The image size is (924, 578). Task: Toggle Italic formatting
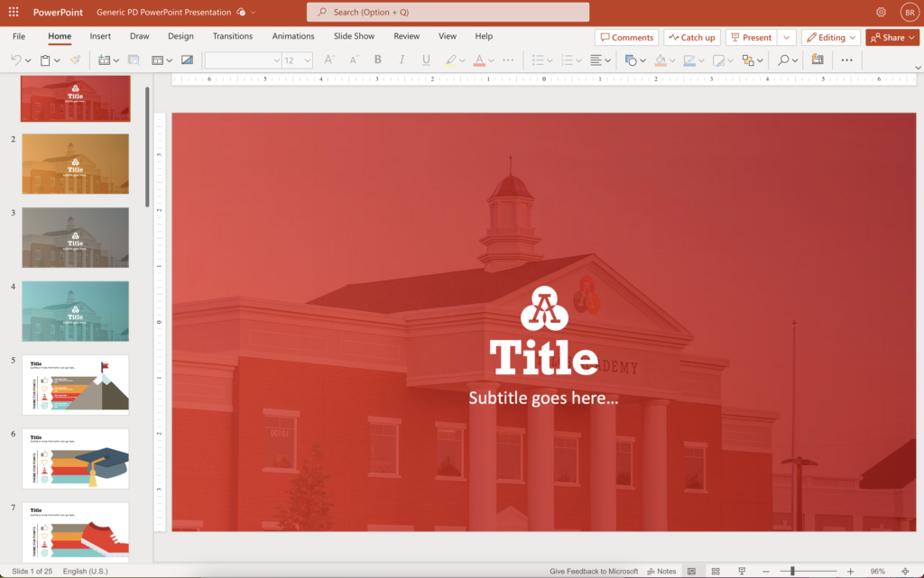402,60
